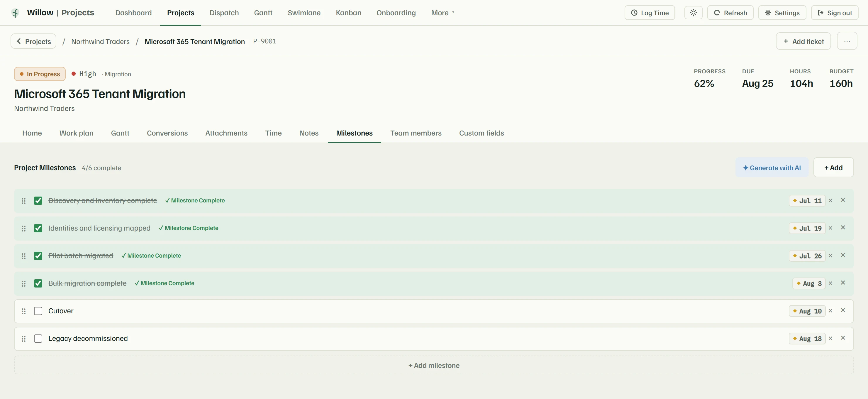Image resolution: width=868 pixels, height=399 pixels.
Task: Uncheck Identities and licensing mapped checkbox
Action: tap(38, 229)
